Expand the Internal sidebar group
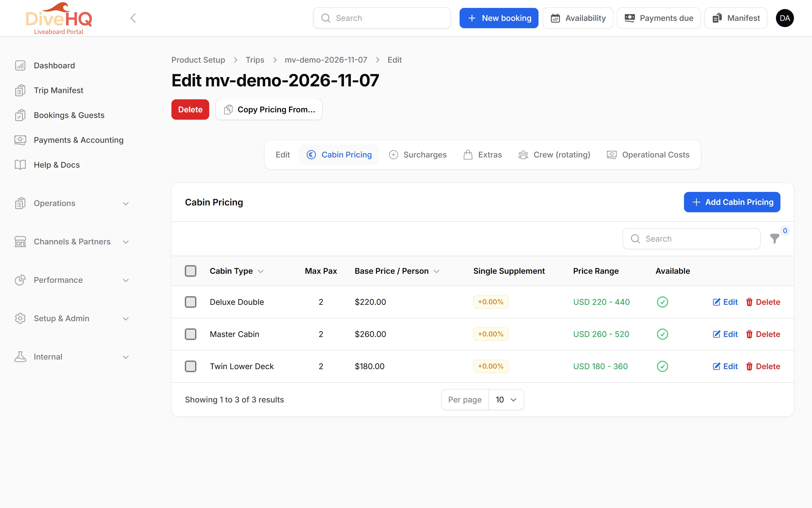This screenshot has width=812, height=508. [72, 357]
